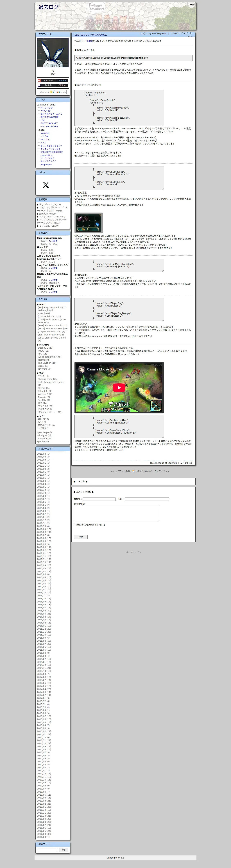Open category Destiny 2 (11)

(46, 348)
